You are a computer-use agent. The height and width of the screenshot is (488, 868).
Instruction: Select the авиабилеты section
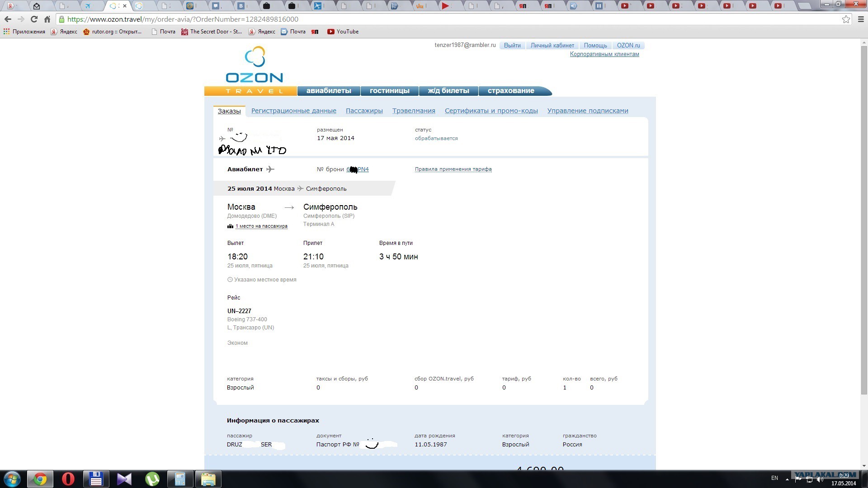[x=329, y=91]
